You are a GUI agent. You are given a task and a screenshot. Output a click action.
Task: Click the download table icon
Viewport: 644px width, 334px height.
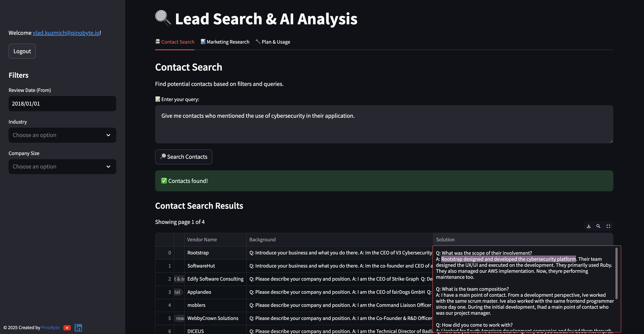point(589,226)
